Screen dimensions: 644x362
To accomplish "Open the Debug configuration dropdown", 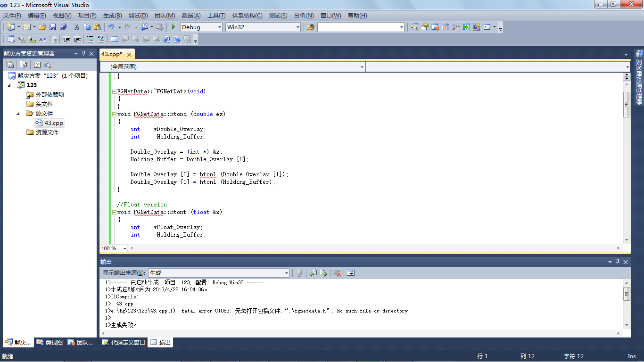I will pos(219,27).
